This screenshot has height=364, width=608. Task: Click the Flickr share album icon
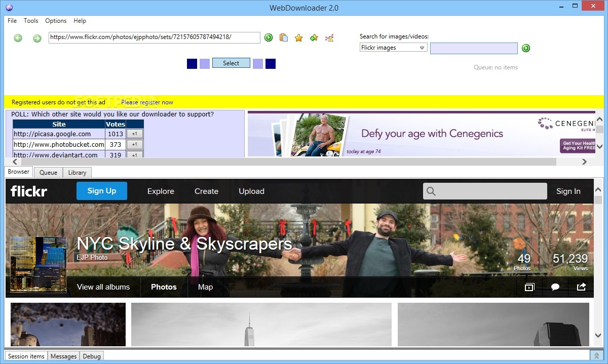point(581,287)
